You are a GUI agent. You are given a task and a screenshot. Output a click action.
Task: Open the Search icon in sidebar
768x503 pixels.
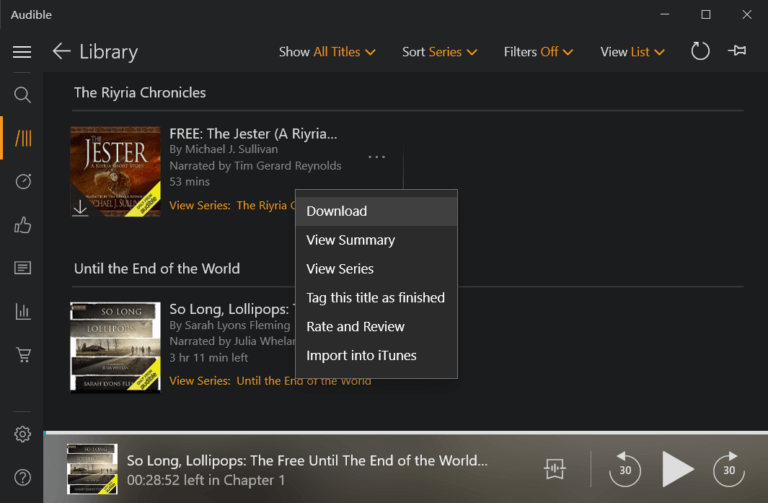click(x=22, y=95)
